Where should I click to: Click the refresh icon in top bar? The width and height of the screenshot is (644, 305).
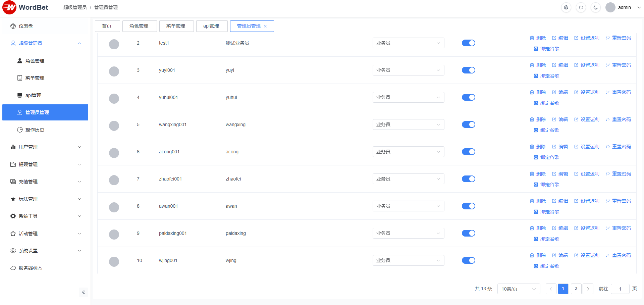pos(581,7)
